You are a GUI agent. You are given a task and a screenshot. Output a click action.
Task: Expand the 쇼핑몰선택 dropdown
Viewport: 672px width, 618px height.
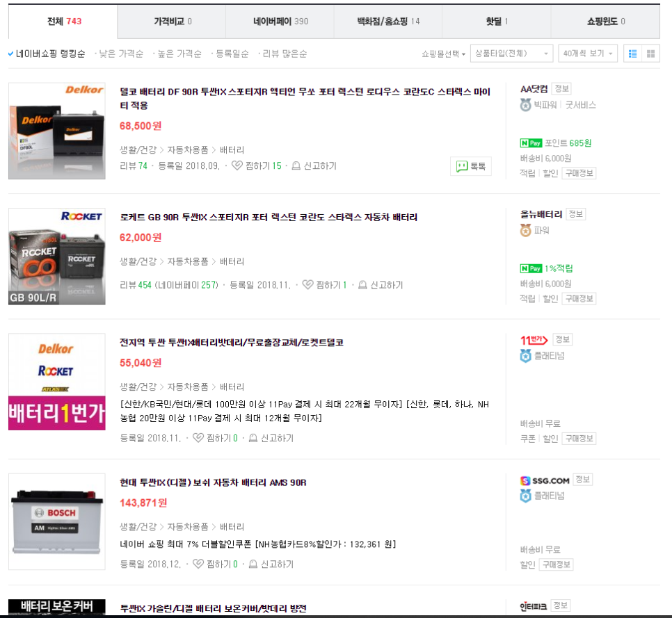443,54
